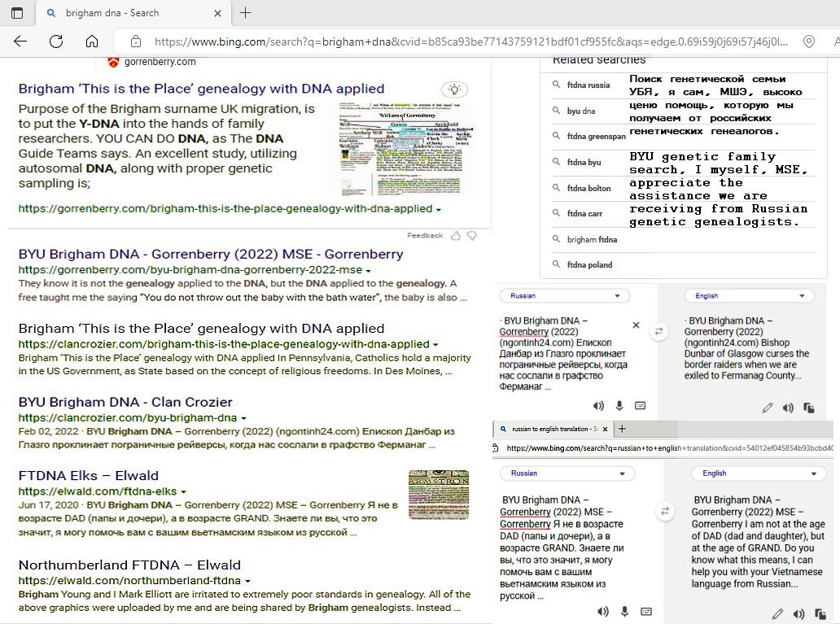Swap languages in lower translator
Viewport: 840px width, 624px height.
[x=665, y=511]
